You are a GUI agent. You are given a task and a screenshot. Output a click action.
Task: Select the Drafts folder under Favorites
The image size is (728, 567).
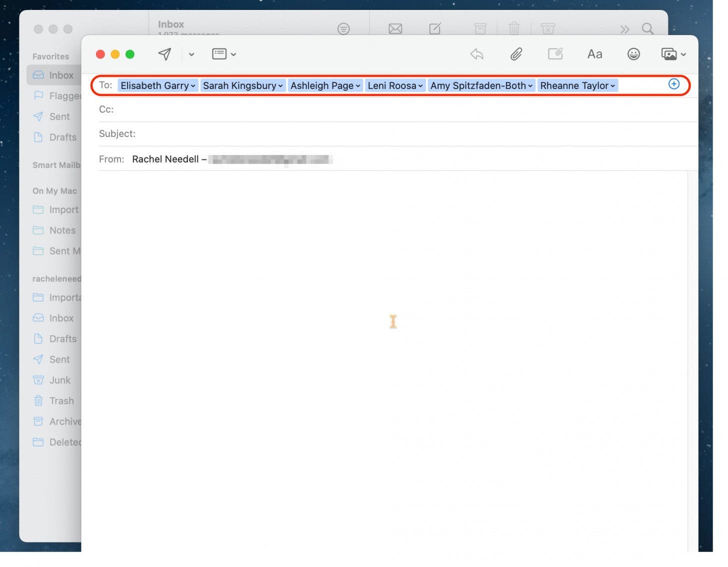[x=62, y=137]
